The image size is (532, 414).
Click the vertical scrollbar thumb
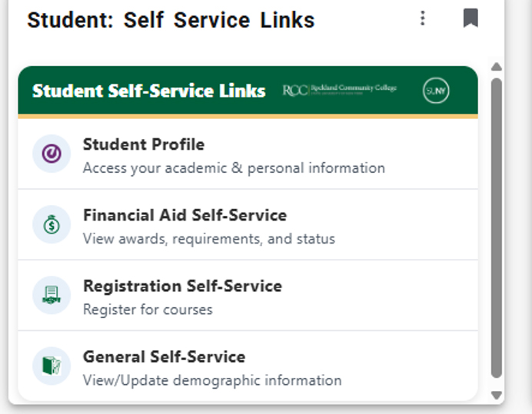497,228
